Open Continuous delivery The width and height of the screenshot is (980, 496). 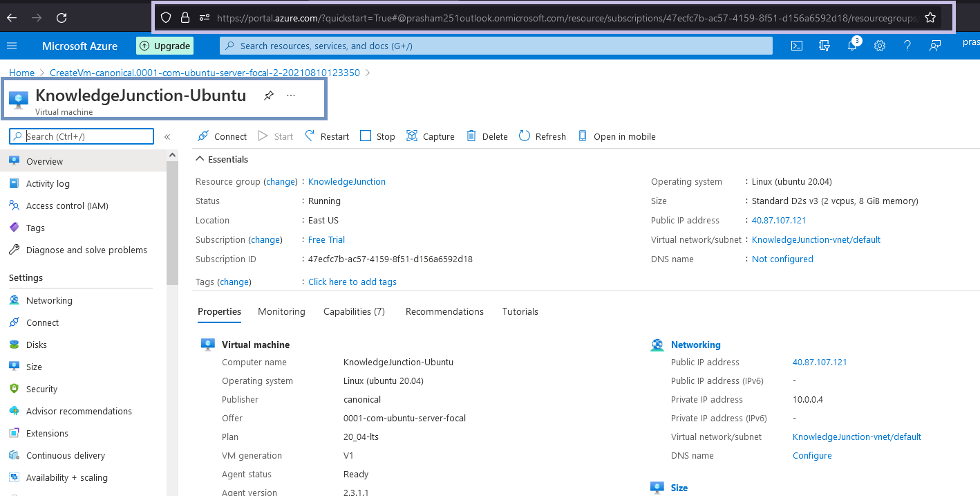pyautogui.click(x=83, y=455)
